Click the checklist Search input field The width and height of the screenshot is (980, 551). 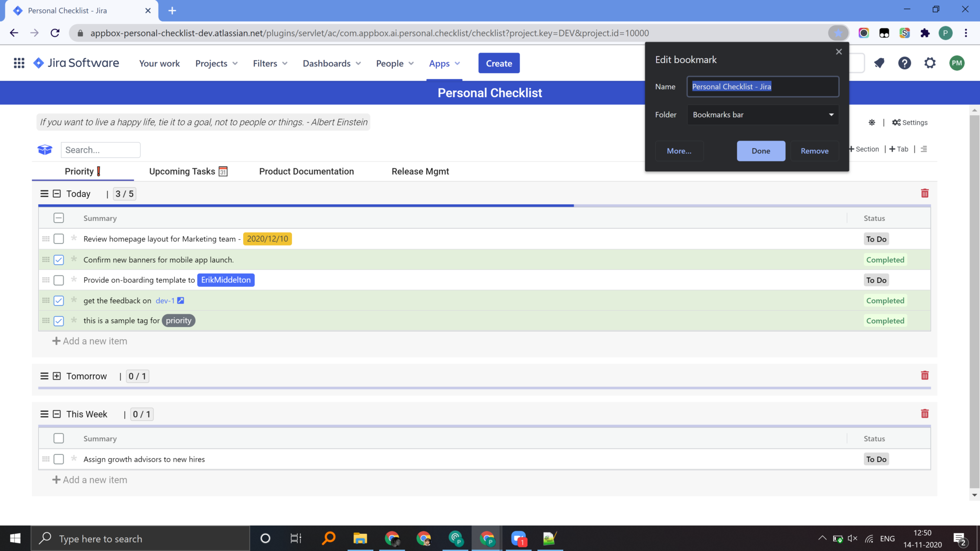(x=100, y=150)
